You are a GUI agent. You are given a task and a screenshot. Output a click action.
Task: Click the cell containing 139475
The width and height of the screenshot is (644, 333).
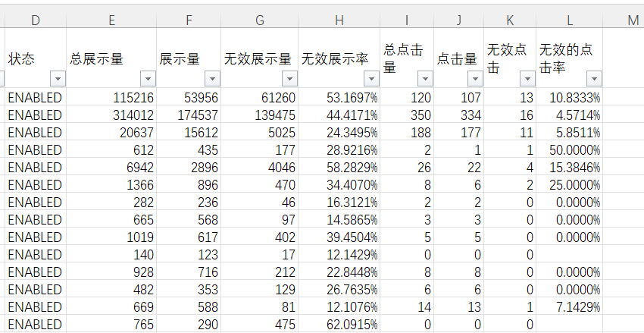[x=260, y=115]
